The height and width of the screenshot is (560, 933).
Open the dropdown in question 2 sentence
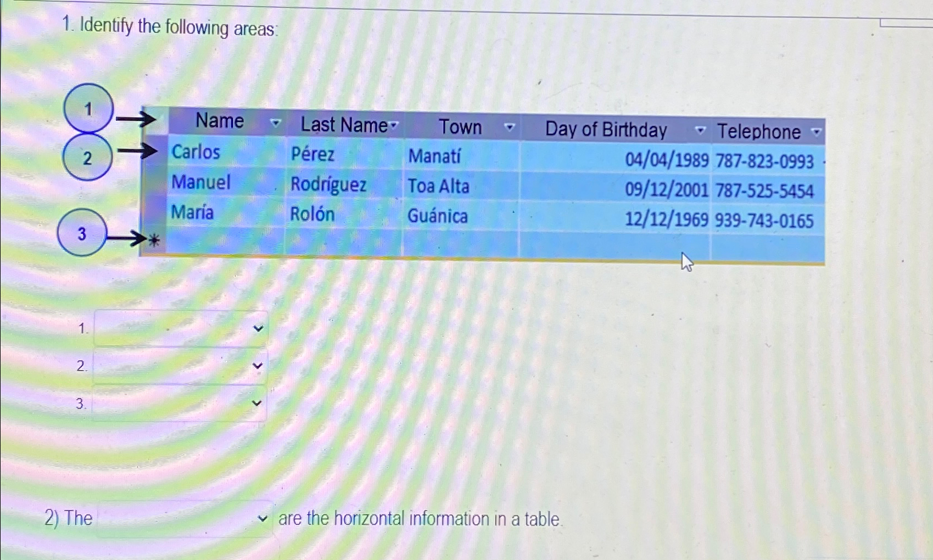[x=185, y=518]
